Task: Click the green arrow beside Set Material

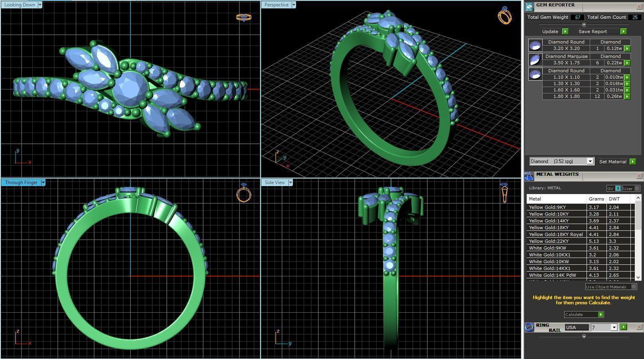Action: point(632,161)
